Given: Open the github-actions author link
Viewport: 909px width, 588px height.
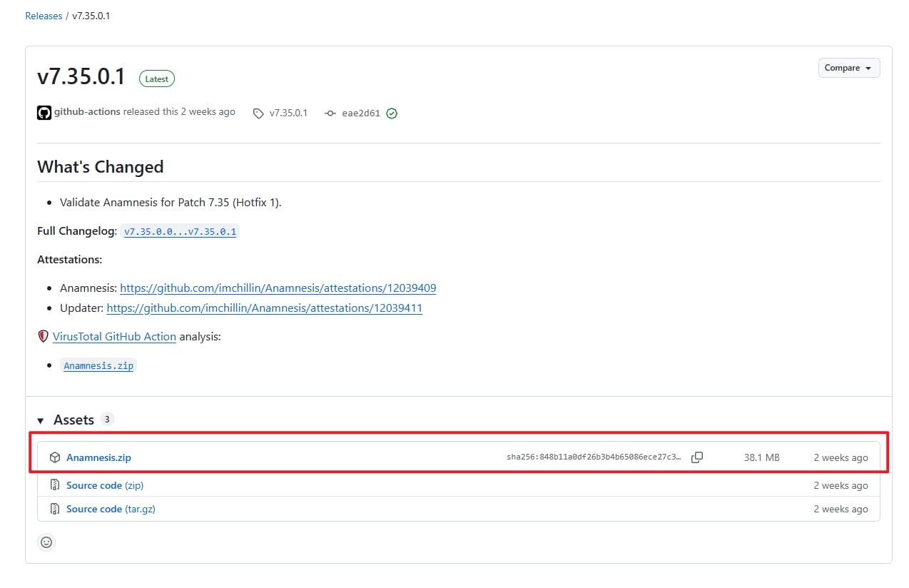Looking at the screenshot, I should tap(87, 112).
